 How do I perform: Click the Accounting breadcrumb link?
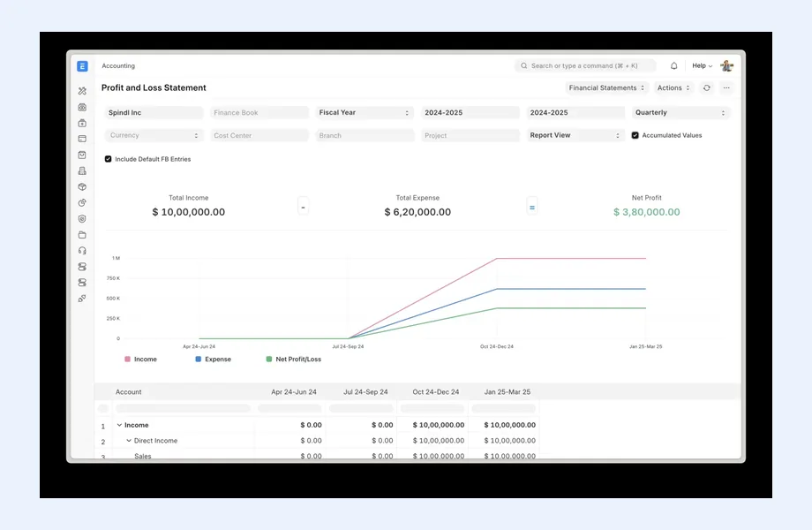coord(118,65)
